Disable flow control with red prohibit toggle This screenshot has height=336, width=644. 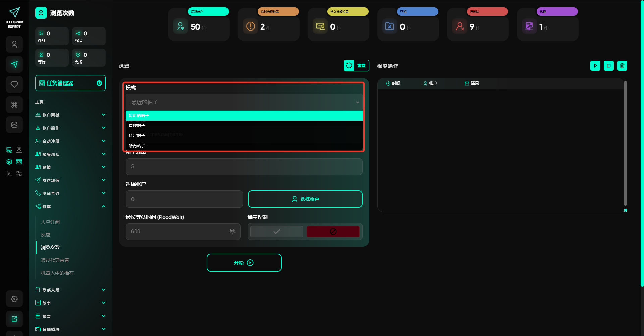coord(333,232)
